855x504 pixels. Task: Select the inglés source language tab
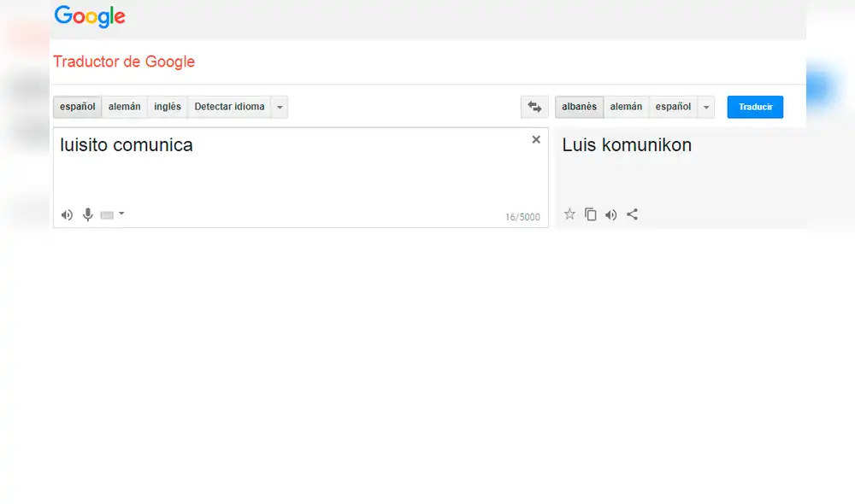[167, 107]
